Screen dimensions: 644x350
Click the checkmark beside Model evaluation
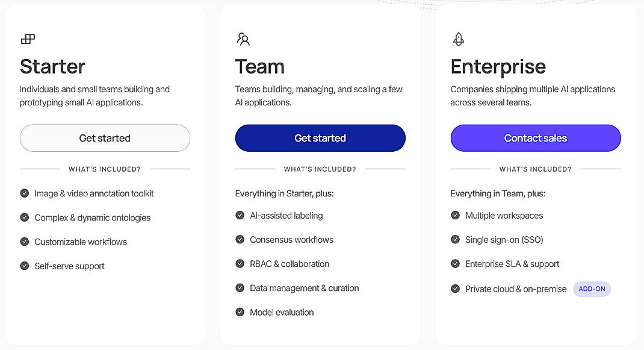(240, 312)
